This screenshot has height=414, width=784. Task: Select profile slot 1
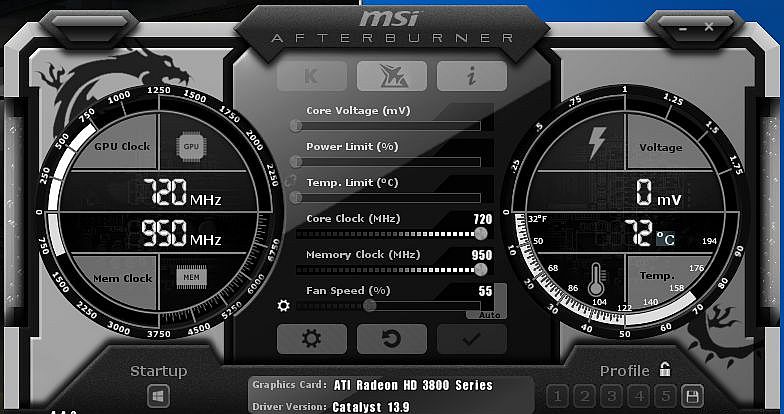point(558,397)
